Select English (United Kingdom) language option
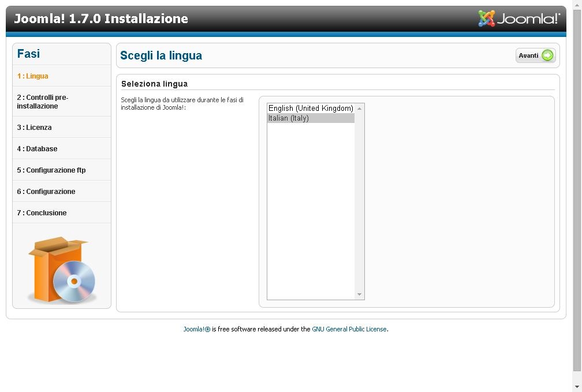The image size is (582, 392). pyautogui.click(x=311, y=108)
